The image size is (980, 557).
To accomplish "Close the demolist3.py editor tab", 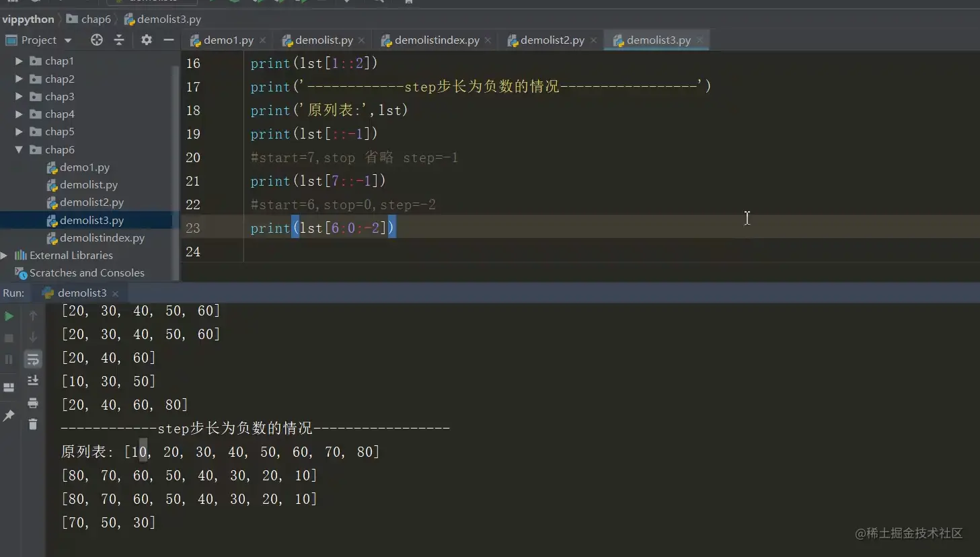I will [x=700, y=40].
